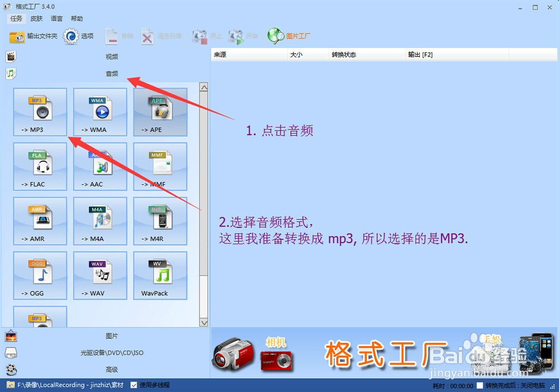
Task: Select the WMA conversion format
Action: [100, 112]
